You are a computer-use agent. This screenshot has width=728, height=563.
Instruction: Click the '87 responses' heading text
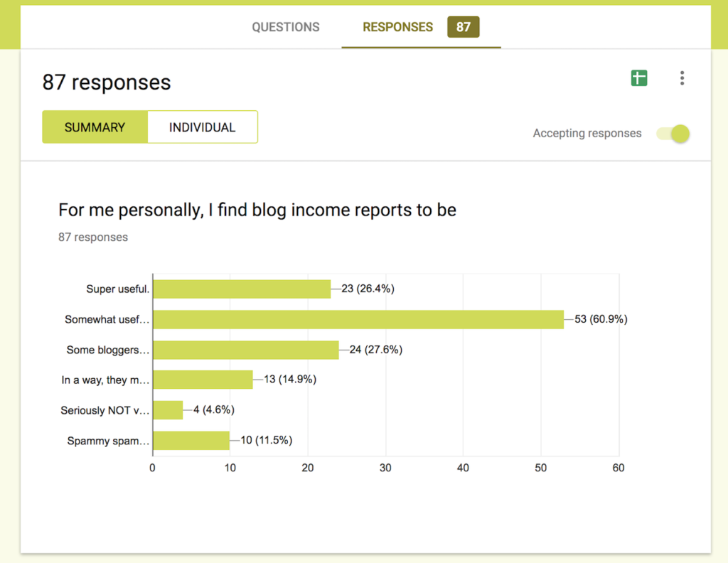click(107, 82)
